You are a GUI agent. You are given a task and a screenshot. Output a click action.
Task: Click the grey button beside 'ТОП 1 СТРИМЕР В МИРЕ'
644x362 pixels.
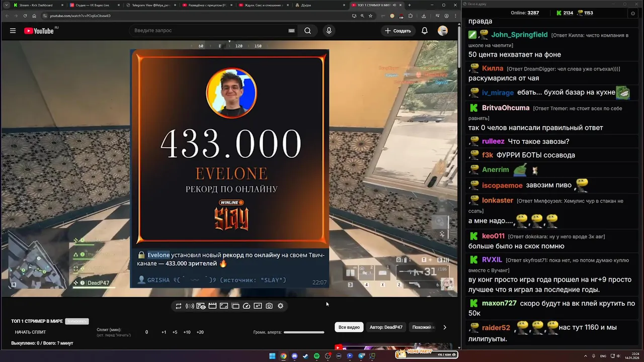pyautogui.click(x=77, y=321)
